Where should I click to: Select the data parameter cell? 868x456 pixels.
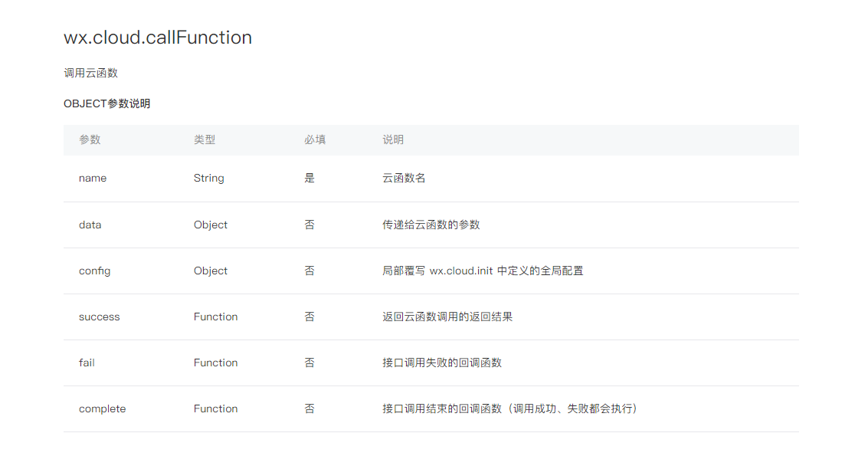[x=90, y=225]
